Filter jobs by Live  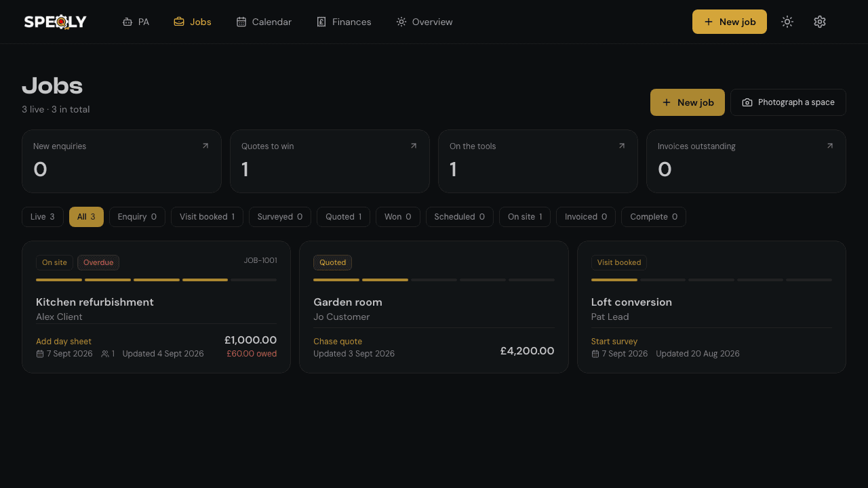[x=43, y=217]
